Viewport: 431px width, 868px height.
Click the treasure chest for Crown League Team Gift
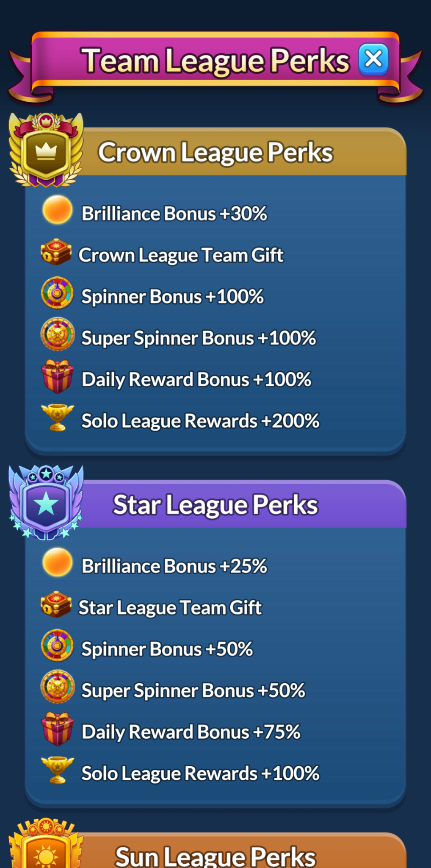(56, 252)
